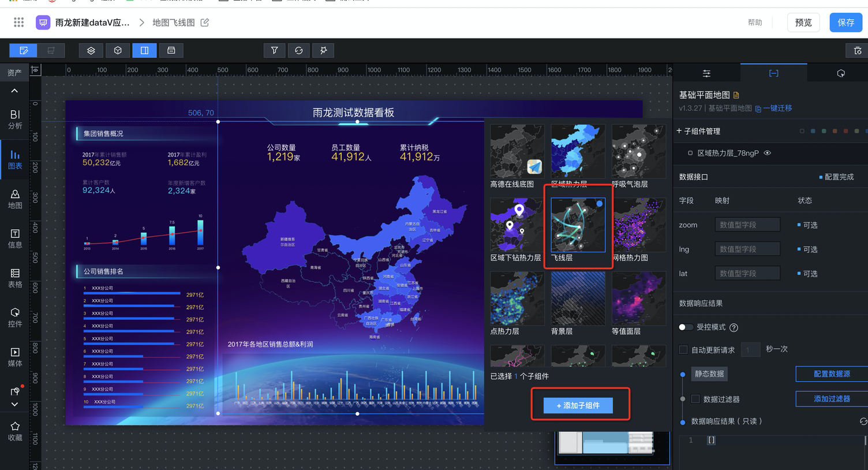868x470 pixels.
Task: Open the 帮助 help link
Action: [x=755, y=23]
